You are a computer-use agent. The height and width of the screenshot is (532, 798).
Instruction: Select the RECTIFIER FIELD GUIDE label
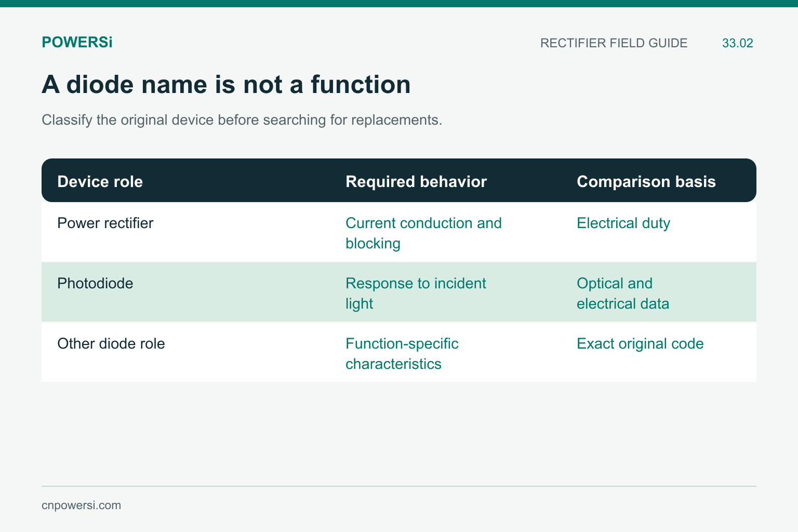[x=614, y=43]
